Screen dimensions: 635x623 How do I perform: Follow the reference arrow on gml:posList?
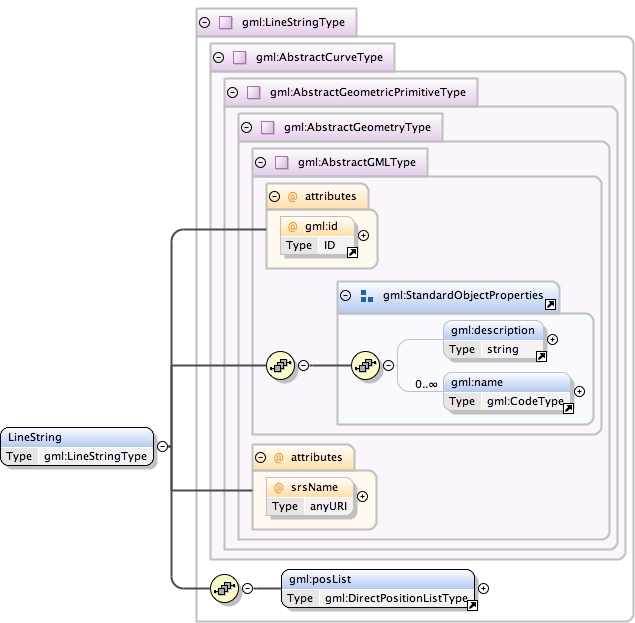[472, 606]
